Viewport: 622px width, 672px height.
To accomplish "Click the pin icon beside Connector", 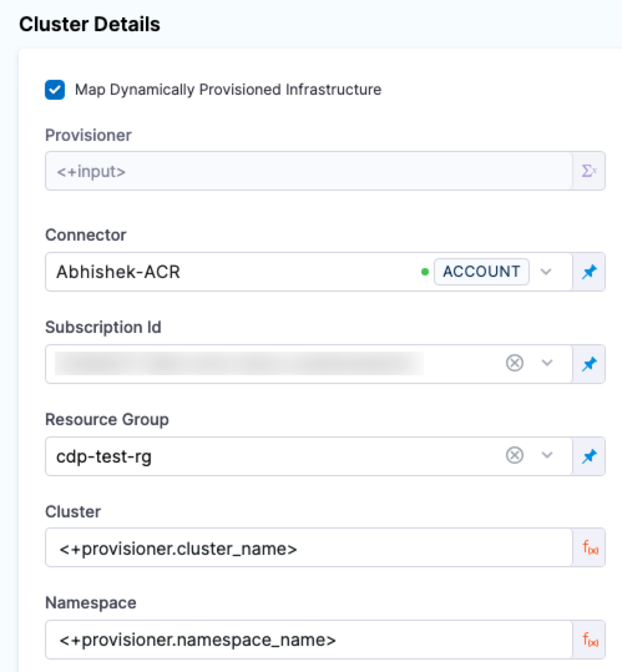I will tap(589, 272).
